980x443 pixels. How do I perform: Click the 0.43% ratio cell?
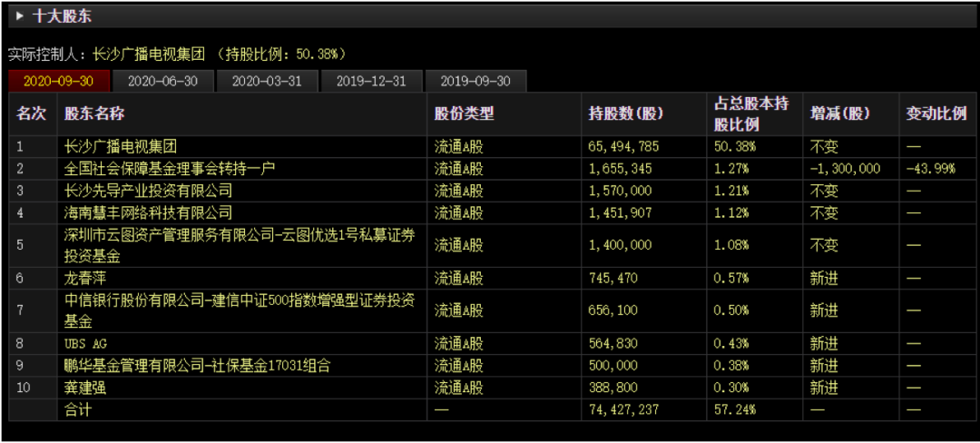(731, 344)
